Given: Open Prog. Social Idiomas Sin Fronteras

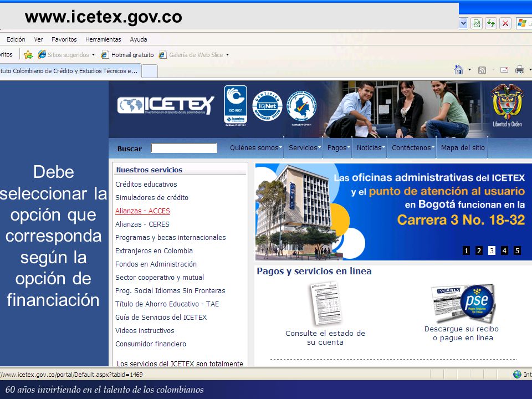Looking at the screenshot, I should pyautogui.click(x=170, y=291).
